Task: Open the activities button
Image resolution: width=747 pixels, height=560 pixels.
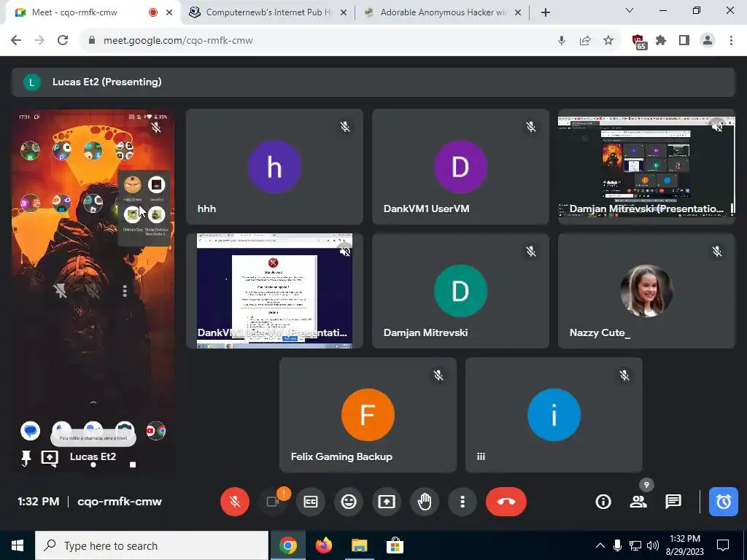Action: [x=723, y=502]
